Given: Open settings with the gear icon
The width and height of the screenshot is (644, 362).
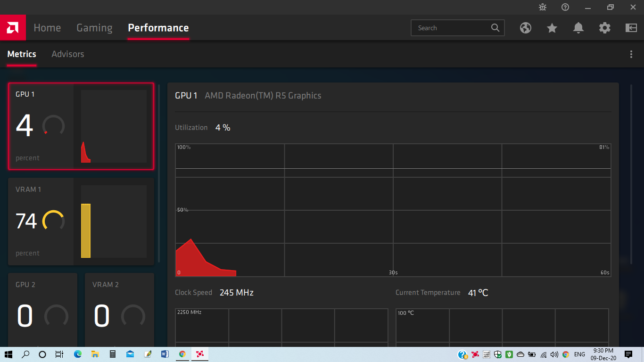Looking at the screenshot, I should pyautogui.click(x=605, y=28).
